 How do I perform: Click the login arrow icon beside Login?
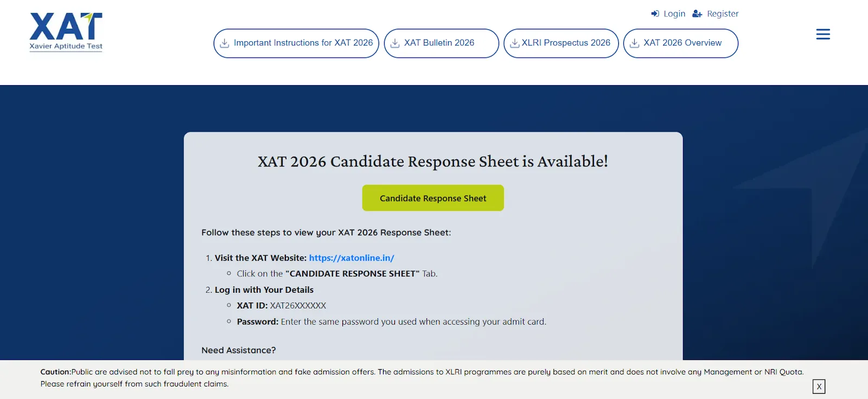(655, 14)
